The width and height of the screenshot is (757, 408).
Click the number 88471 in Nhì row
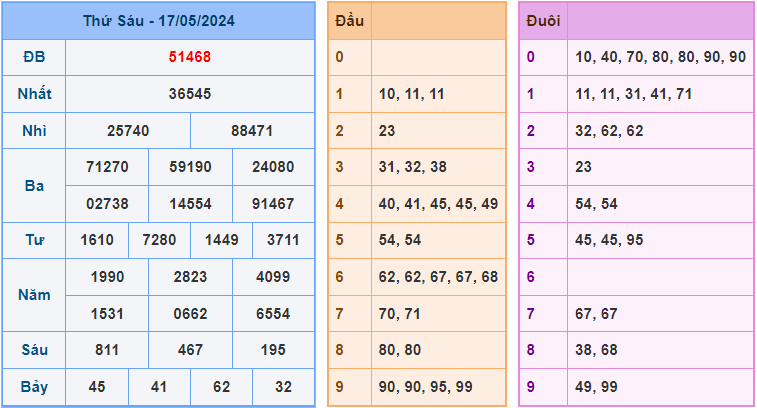click(252, 131)
